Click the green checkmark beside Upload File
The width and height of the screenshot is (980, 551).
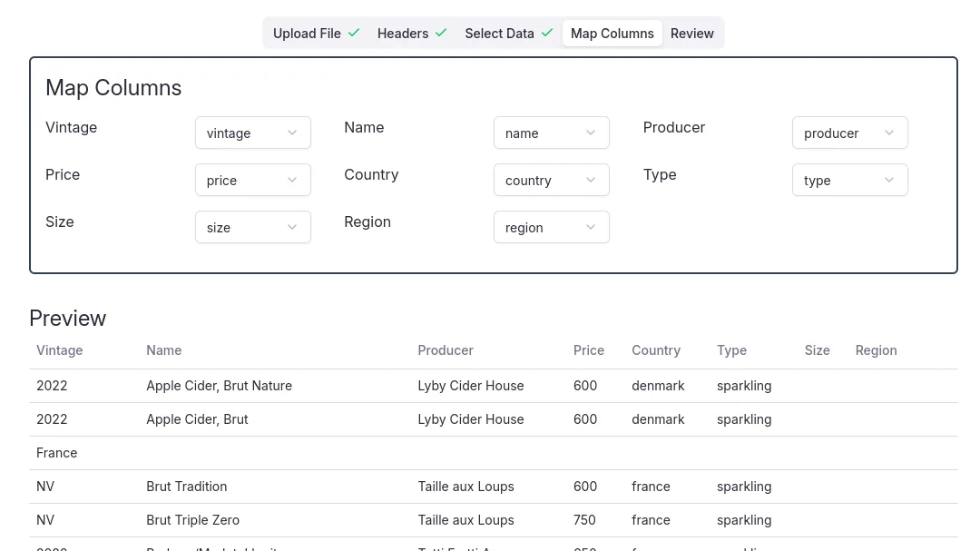(354, 33)
